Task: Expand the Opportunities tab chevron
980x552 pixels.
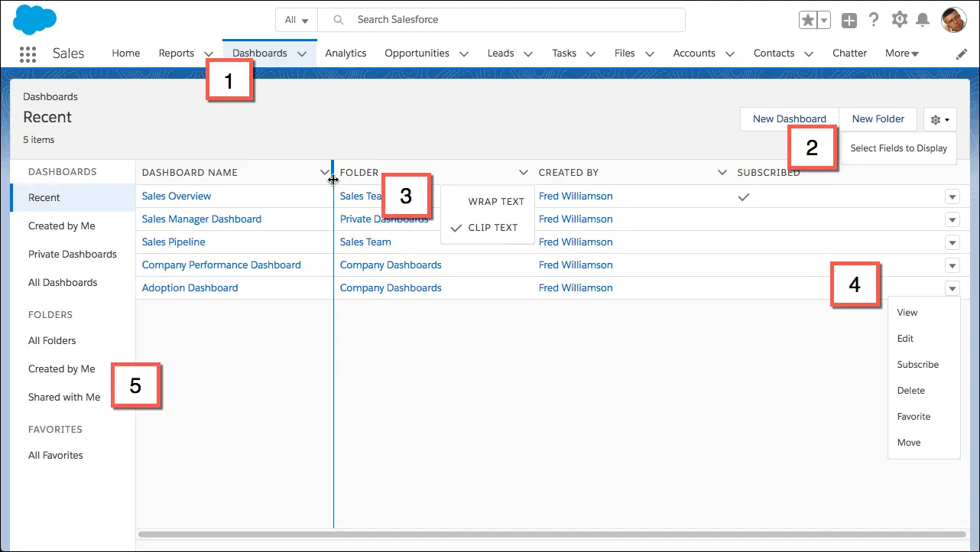Action: pyautogui.click(x=464, y=54)
